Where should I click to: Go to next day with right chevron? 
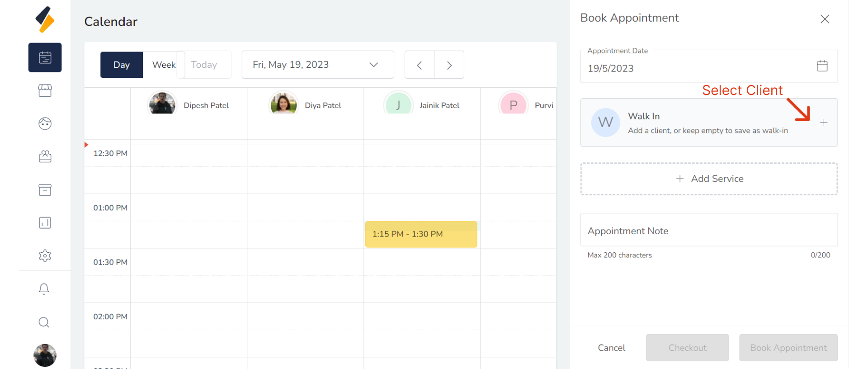449,65
